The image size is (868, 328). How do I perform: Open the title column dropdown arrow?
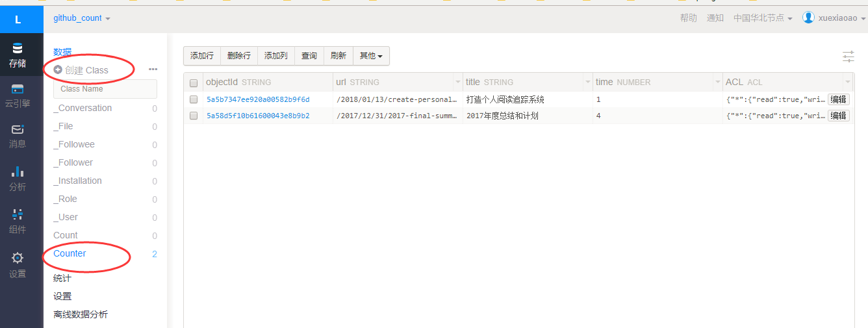point(587,82)
